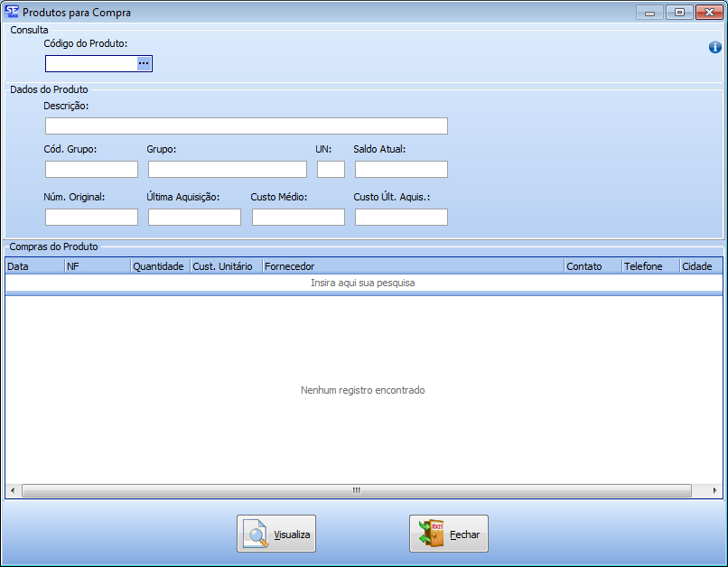Image resolution: width=728 pixels, height=567 pixels.
Task: Click the Custo Médio field
Action: pyautogui.click(x=298, y=217)
